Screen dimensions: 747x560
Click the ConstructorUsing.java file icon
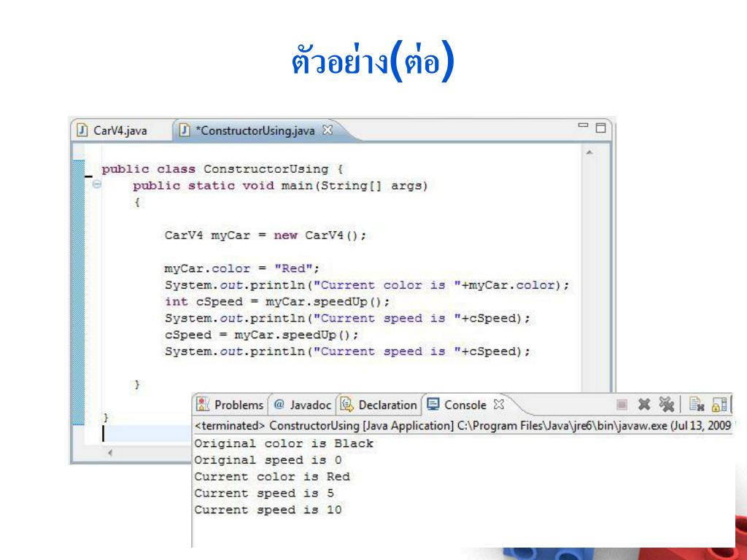[x=185, y=130]
